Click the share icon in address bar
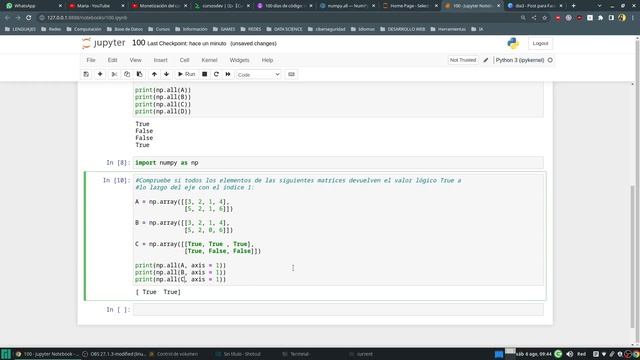This screenshot has width=640, height=360. 534,18
